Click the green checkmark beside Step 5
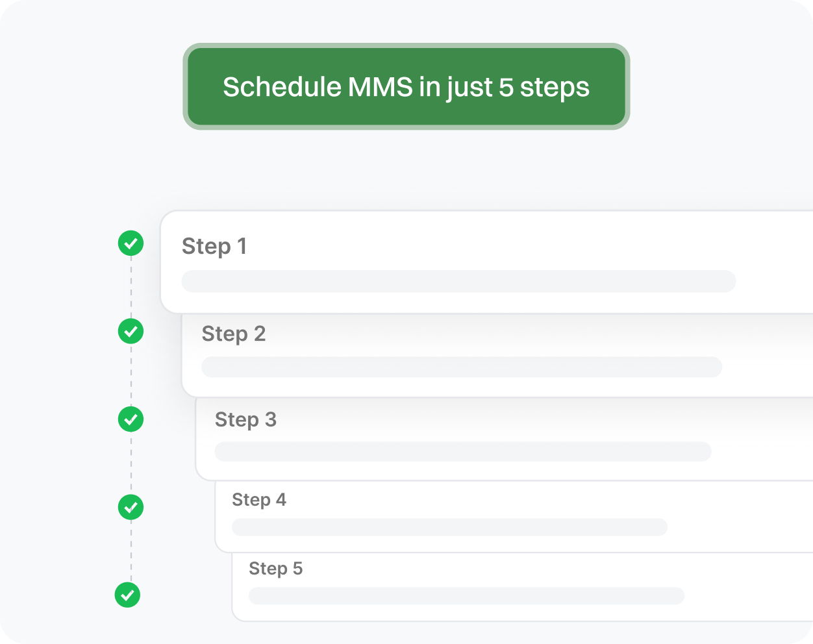This screenshot has width=813, height=644. (x=127, y=595)
